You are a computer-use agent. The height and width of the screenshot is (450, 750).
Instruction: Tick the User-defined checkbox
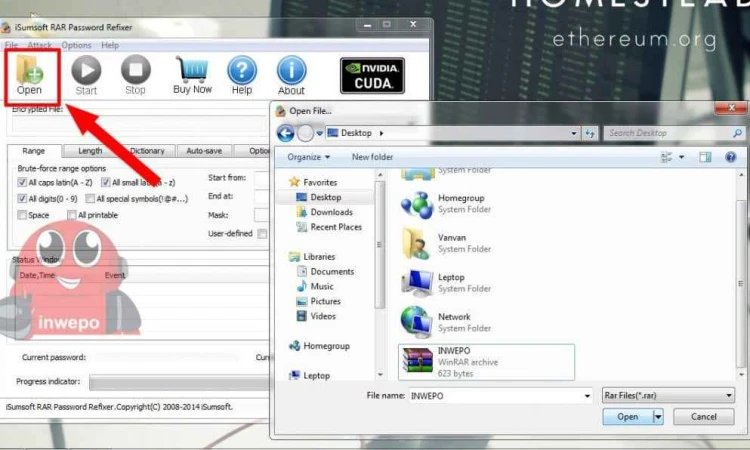coord(262,233)
